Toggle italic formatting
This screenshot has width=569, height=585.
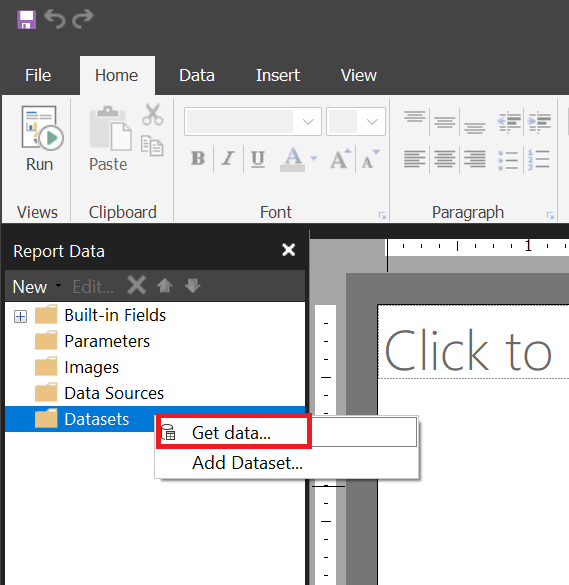tap(228, 158)
